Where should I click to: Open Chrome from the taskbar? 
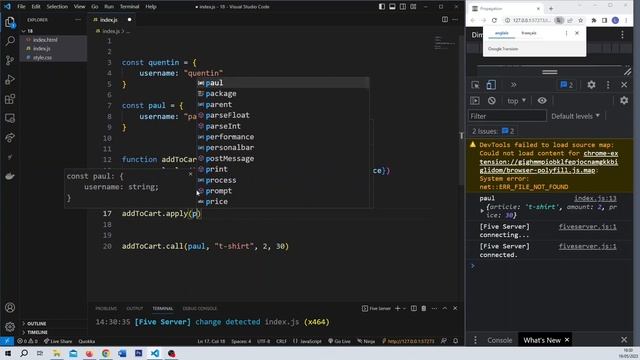point(106,353)
